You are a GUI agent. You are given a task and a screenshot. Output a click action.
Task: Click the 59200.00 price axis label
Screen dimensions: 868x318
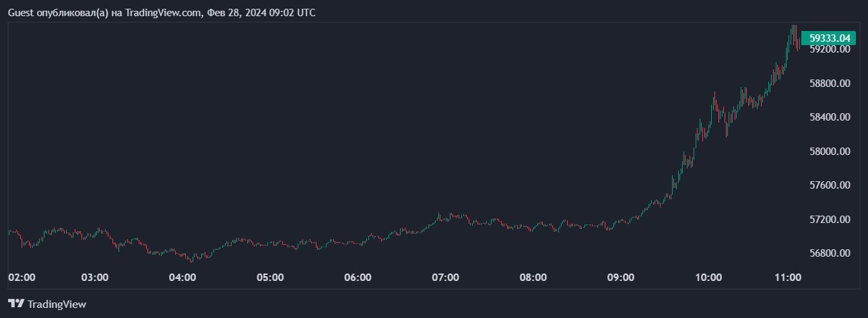pos(830,49)
